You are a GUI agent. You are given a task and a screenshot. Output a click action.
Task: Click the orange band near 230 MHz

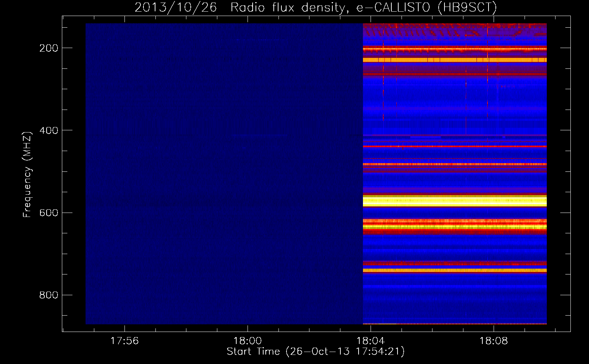455,60
